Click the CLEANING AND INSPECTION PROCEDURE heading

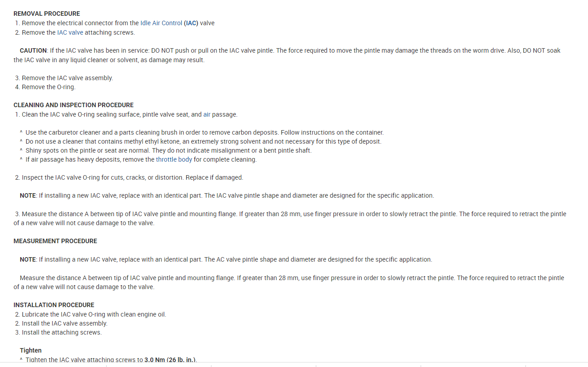73,105
